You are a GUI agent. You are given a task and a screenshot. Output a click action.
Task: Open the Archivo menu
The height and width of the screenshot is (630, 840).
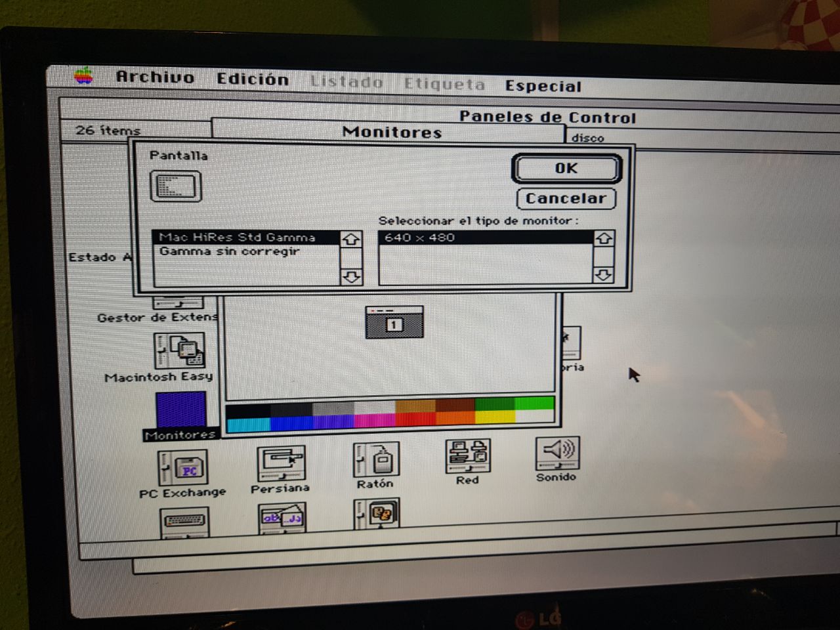point(155,77)
